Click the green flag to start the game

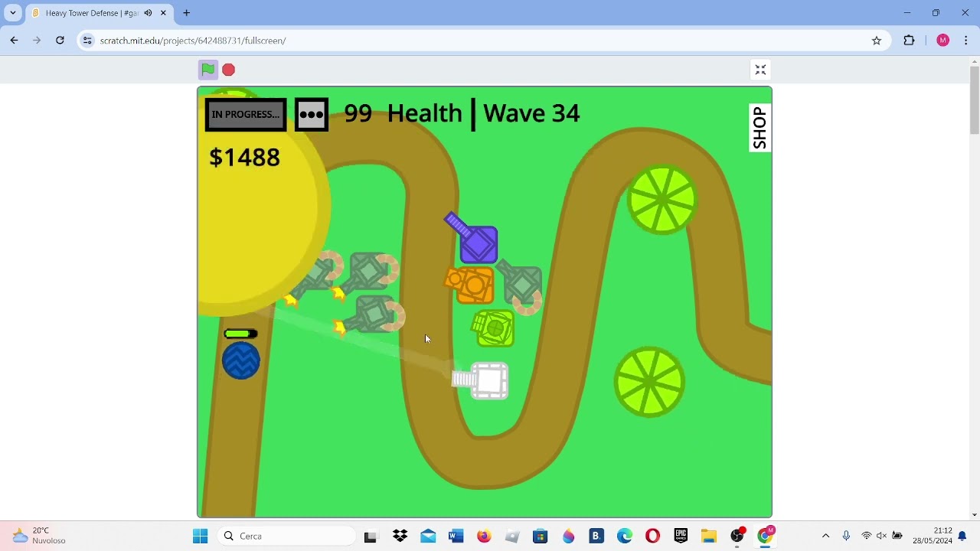click(x=207, y=70)
